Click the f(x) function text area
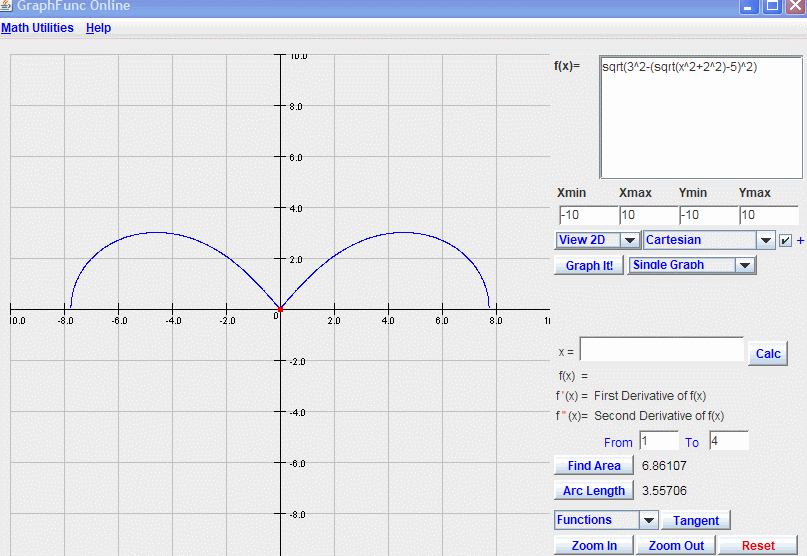 point(701,117)
